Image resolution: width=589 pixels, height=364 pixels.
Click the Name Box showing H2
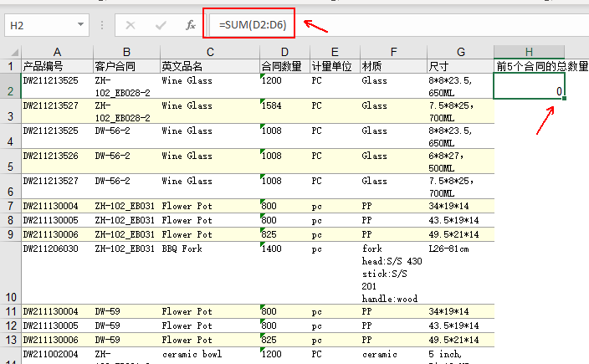pos(47,25)
